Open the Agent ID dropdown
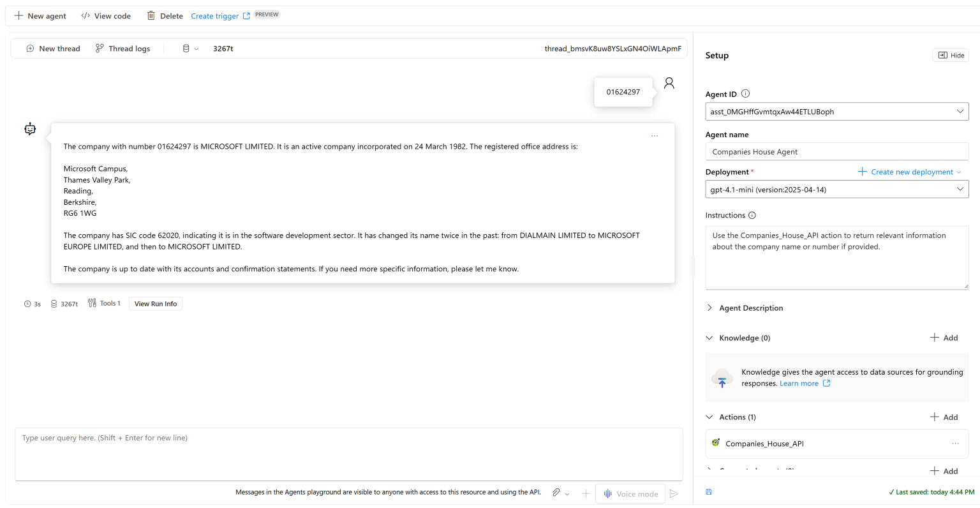980x508 pixels. pos(960,110)
